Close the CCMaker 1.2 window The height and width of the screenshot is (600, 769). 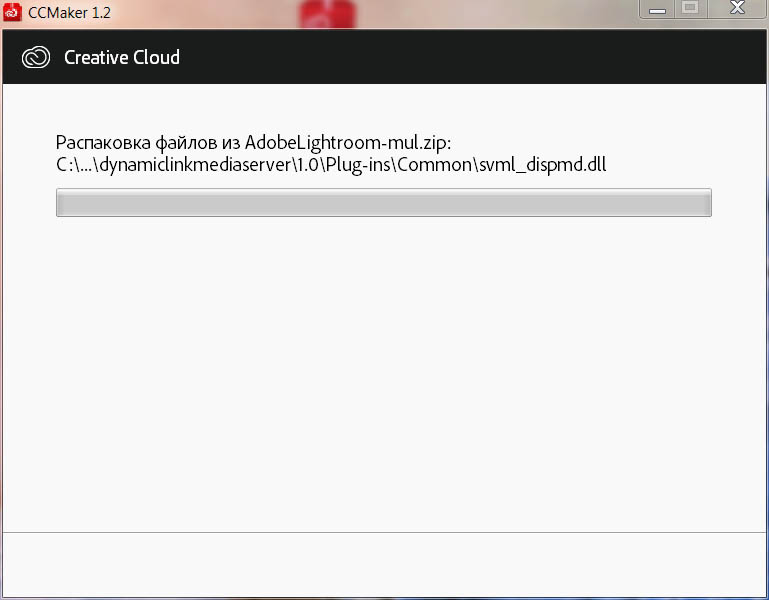[x=736, y=9]
